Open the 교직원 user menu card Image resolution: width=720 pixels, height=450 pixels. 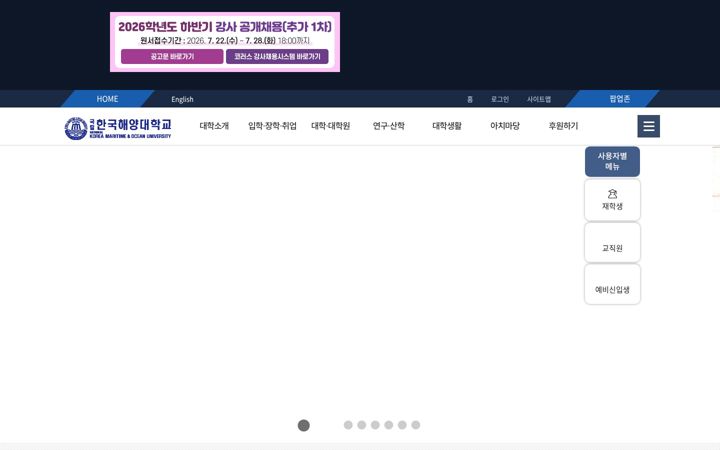[612, 242]
